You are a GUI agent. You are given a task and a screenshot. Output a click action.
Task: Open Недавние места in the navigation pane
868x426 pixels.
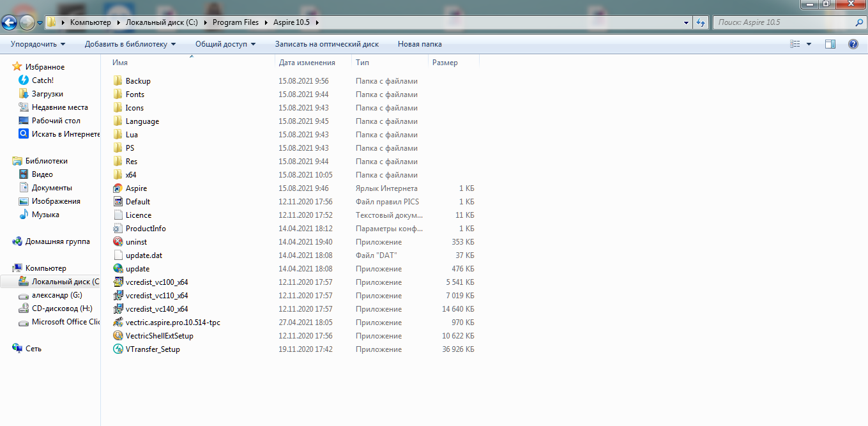60,107
